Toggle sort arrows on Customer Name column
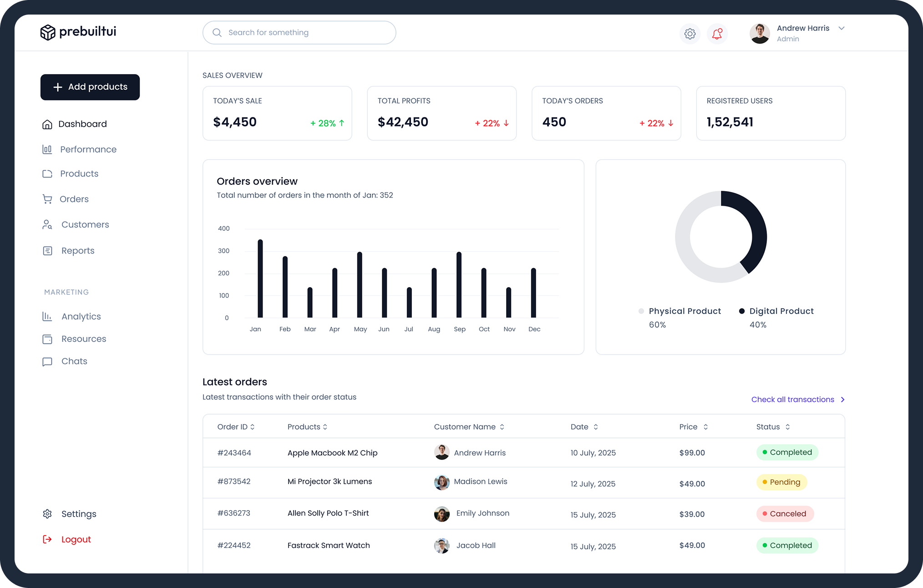This screenshot has width=923, height=588. pyautogui.click(x=502, y=427)
